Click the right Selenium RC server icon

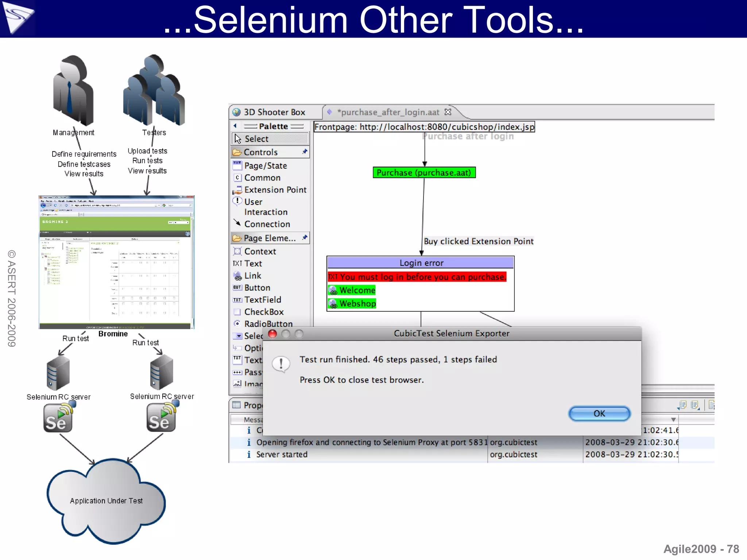[x=161, y=372]
